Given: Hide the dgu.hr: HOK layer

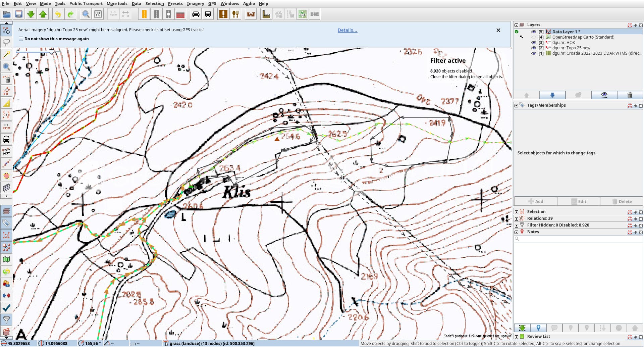Looking at the screenshot, I should click(533, 42).
